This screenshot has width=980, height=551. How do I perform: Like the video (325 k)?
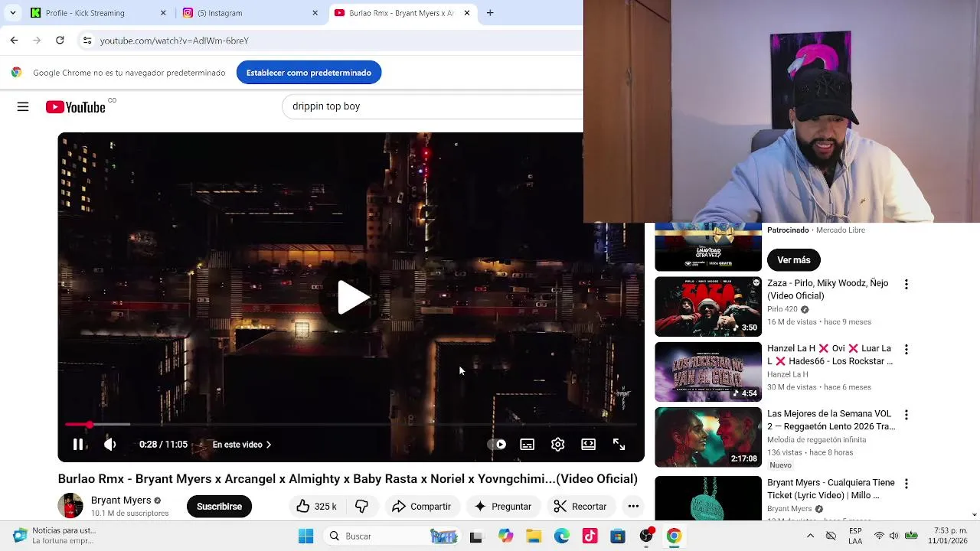pos(316,507)
